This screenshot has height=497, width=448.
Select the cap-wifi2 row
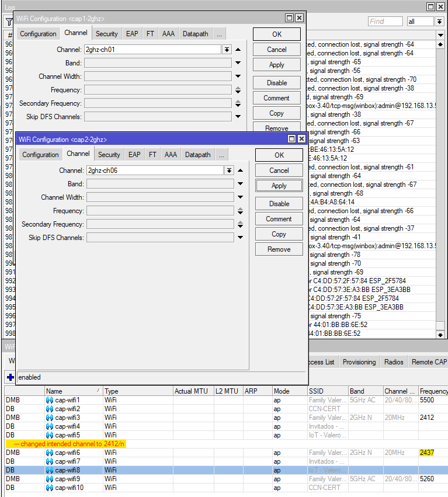coord(227,409)
